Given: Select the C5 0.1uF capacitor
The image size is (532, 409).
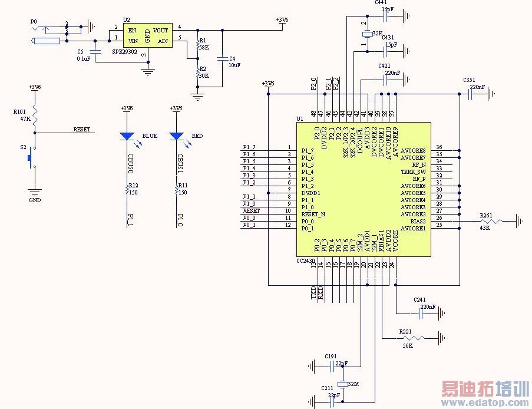Looking at the screenshot, I should [95, 52].
